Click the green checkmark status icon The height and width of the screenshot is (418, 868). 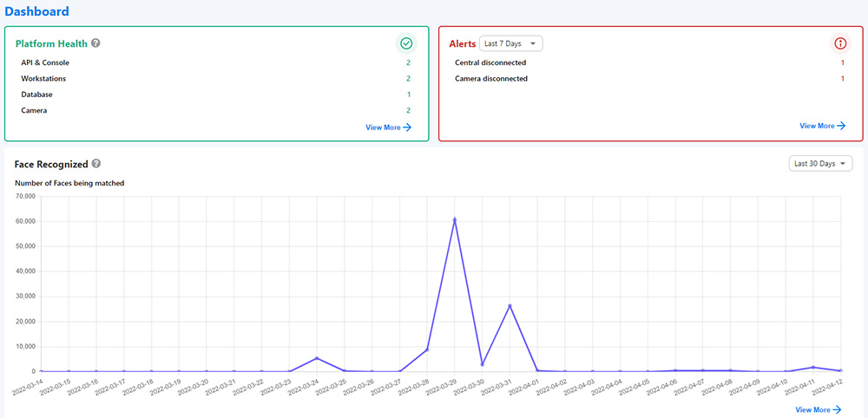pos(405,43)
